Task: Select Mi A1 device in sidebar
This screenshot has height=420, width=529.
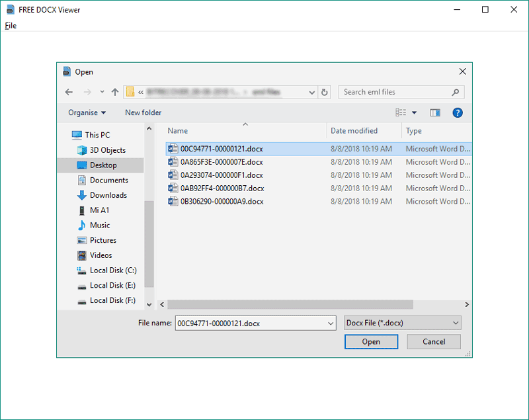Action: (x=93, y=210)
